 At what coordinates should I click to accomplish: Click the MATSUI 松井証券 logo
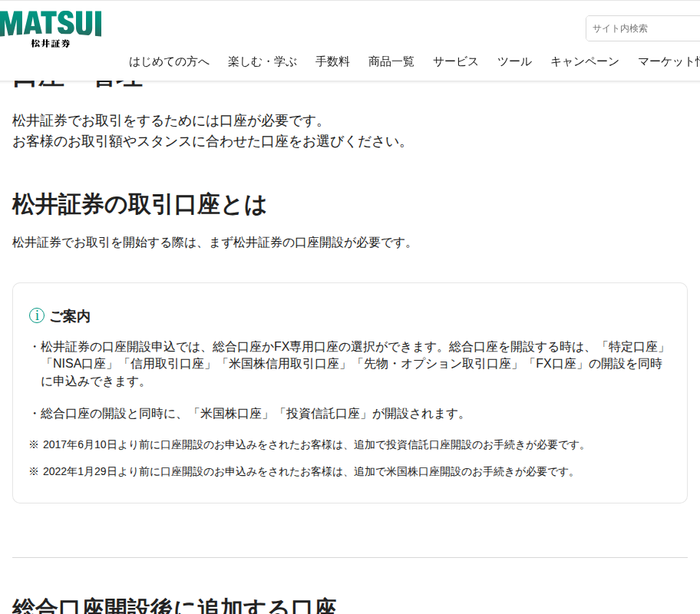click(x=51, y=29)
